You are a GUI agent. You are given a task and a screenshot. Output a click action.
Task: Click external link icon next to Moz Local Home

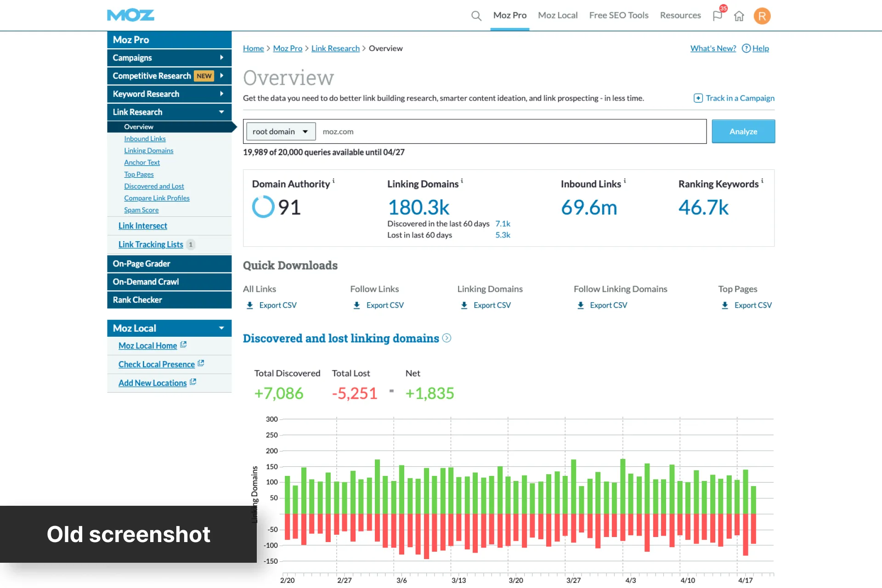click(x=183, y=345)
